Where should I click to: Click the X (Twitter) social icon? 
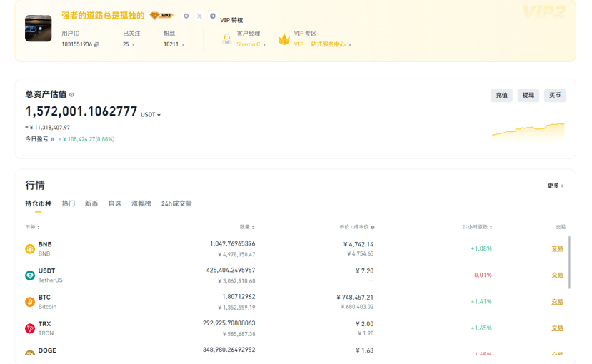tap(199, 16)
